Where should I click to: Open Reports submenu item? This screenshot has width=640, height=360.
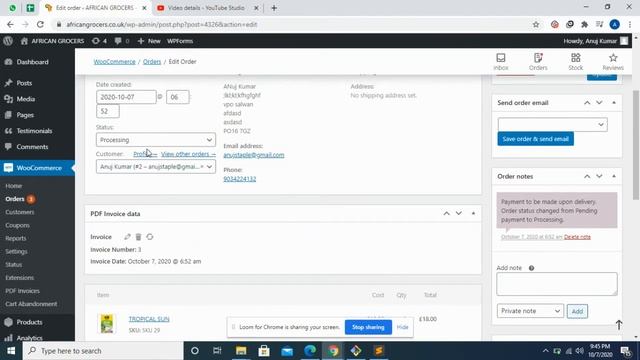point(16,238)
